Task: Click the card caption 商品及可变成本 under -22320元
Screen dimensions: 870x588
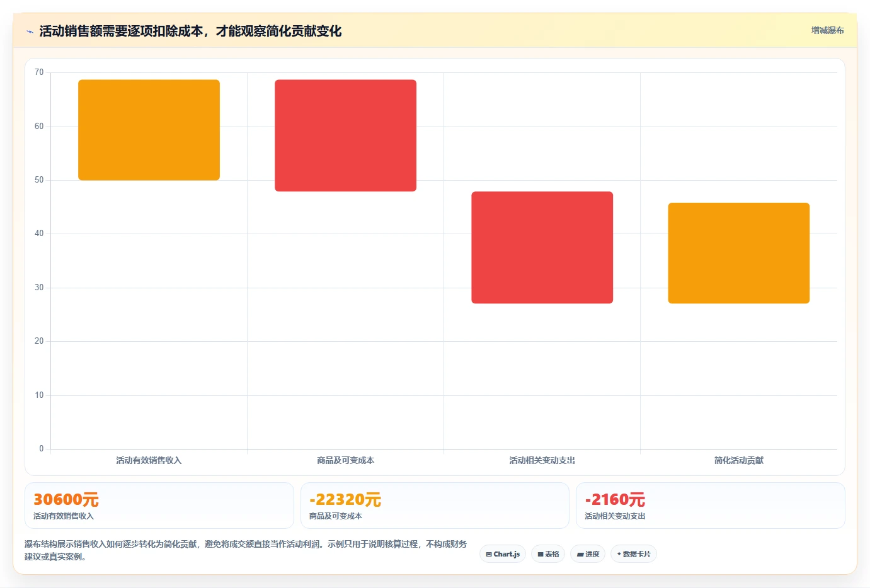Action: [336, 516]
